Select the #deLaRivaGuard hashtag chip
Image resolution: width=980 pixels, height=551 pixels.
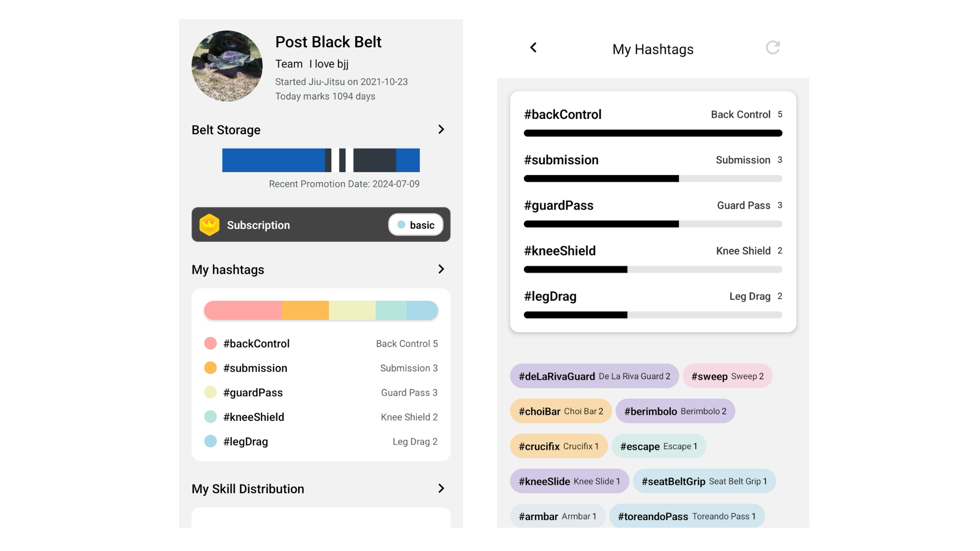point(594,377)
